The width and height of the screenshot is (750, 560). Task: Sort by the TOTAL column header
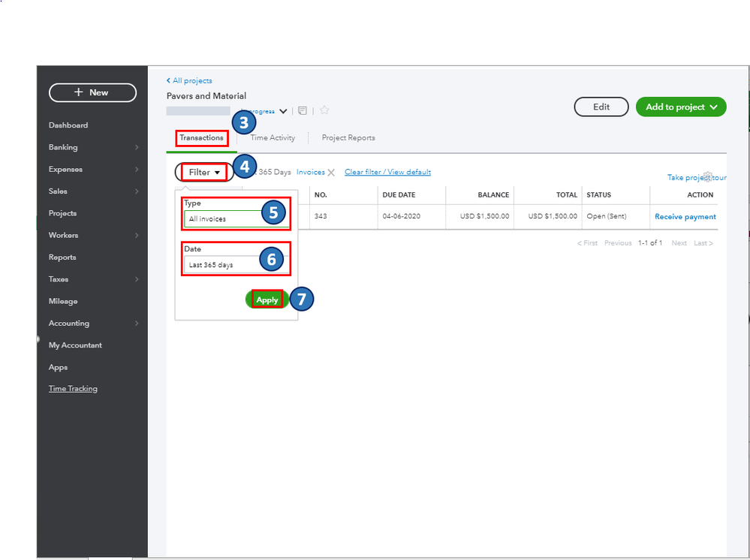coord(567,195)
